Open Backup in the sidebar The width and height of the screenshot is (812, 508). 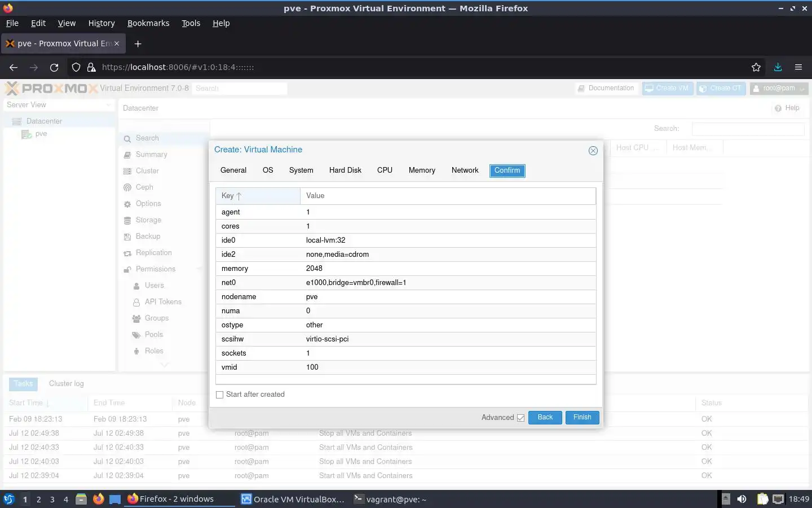pos(164,237)
